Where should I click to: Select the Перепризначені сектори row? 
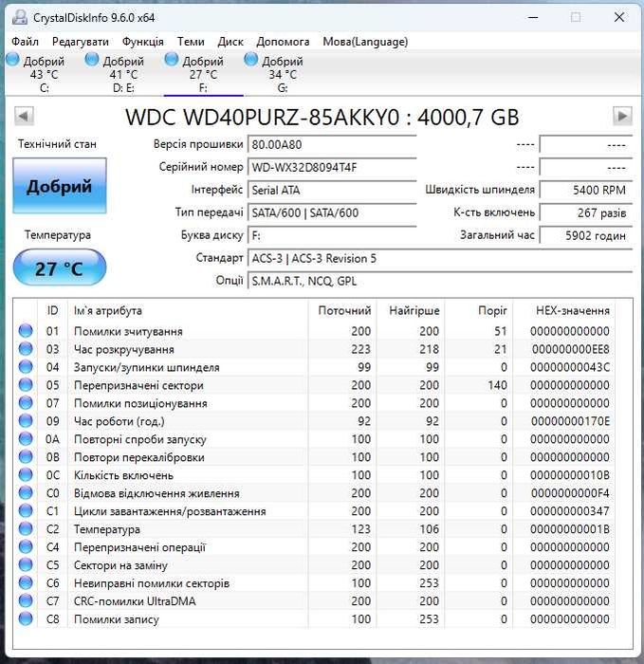point(314,385)
